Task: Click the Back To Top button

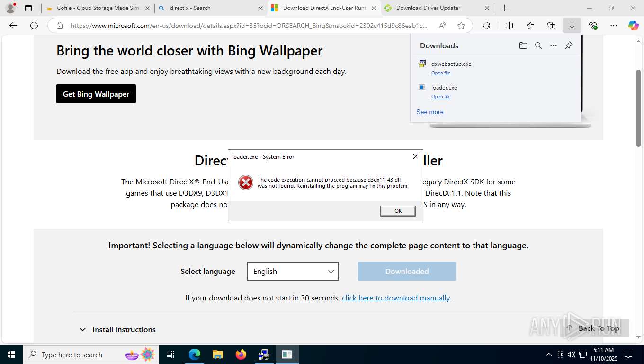Action: pos(594,328)
